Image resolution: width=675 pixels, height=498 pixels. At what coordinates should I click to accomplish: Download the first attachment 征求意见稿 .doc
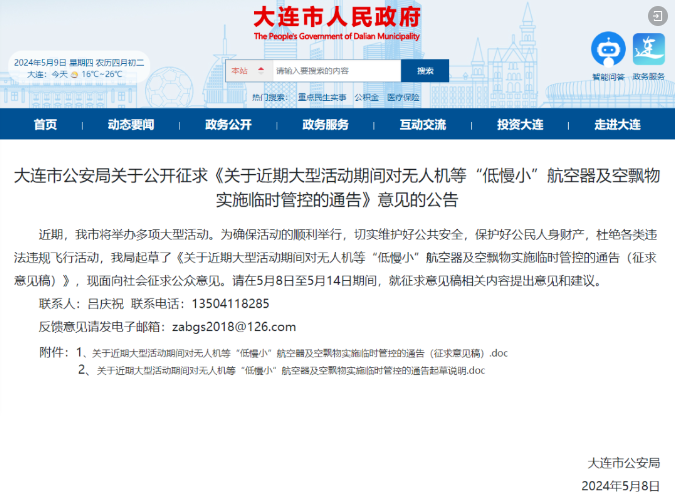point(300,353)
